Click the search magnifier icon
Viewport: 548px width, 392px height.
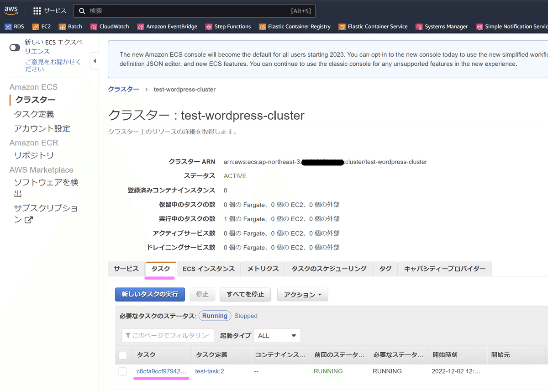pos(82,11)
